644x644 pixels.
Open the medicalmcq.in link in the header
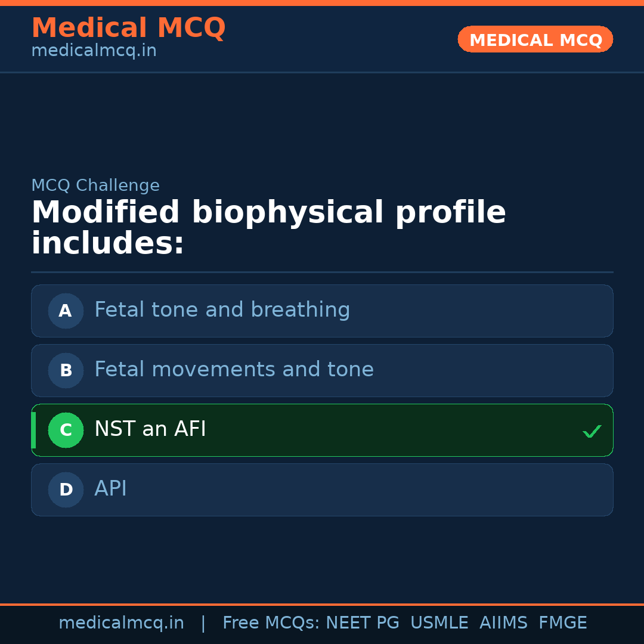94,51
